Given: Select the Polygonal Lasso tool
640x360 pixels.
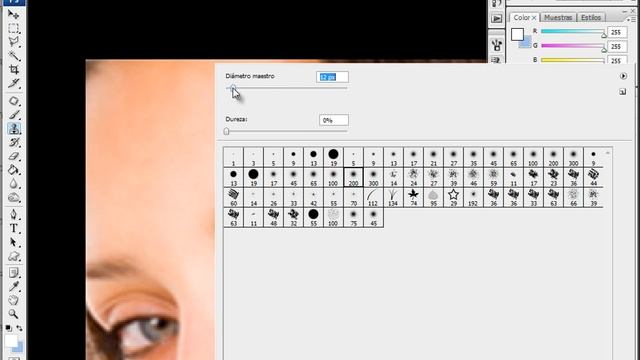Looking at the screenshot, I should click(x=14, y=42).
